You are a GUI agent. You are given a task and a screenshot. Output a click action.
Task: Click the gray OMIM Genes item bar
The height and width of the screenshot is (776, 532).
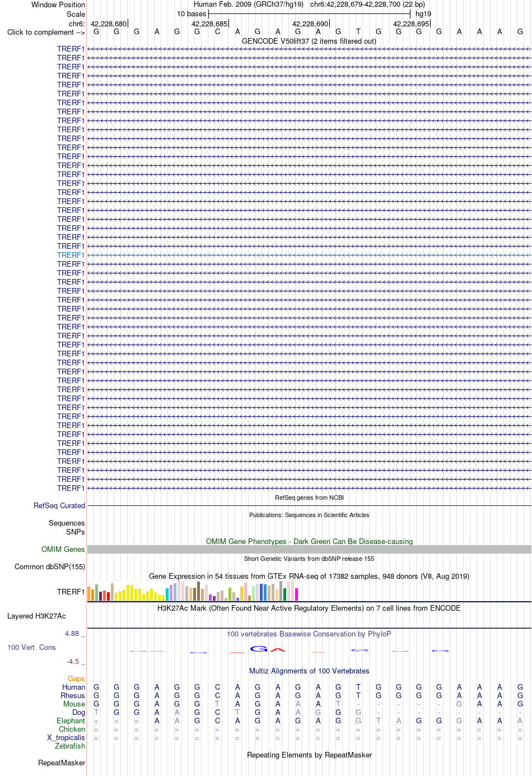tap(309, 550)
